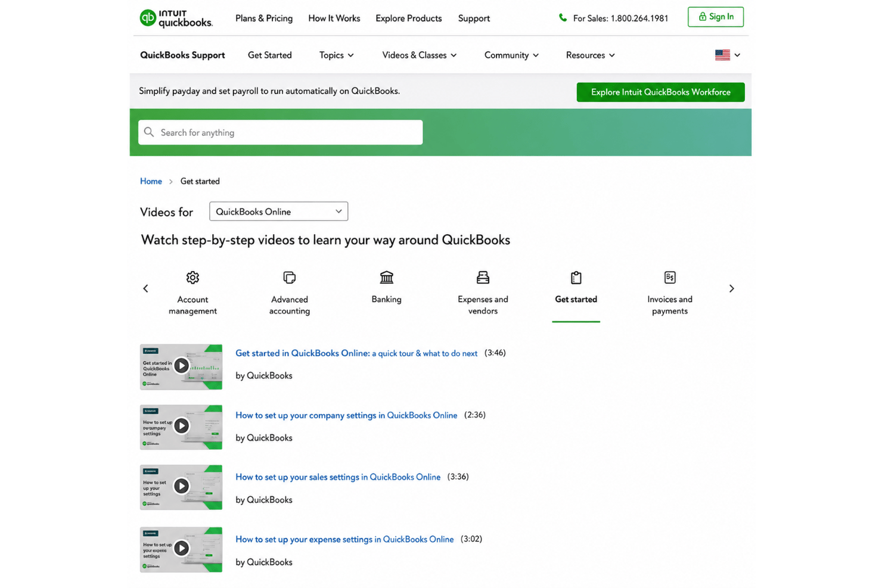This screenshot has width=882, height=588.
Task: Click the Banking category label
Action: pos(386,299)
